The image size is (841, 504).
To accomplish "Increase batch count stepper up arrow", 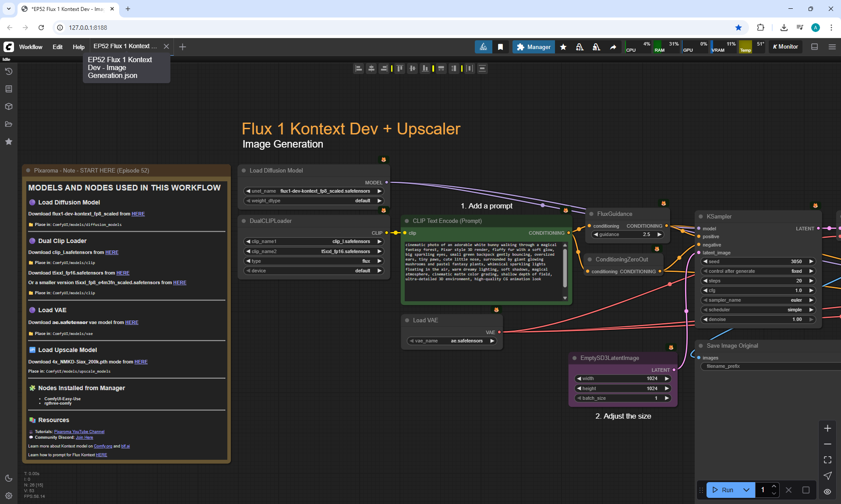I will point(774,486).
